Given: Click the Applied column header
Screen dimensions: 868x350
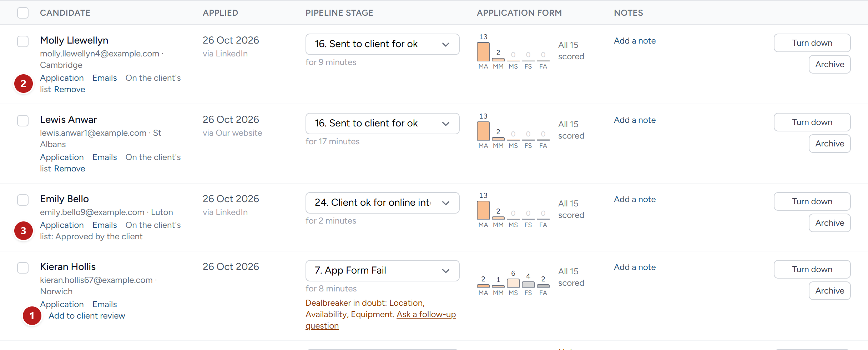Looking at the screenshot, I should tap(220, 13).
